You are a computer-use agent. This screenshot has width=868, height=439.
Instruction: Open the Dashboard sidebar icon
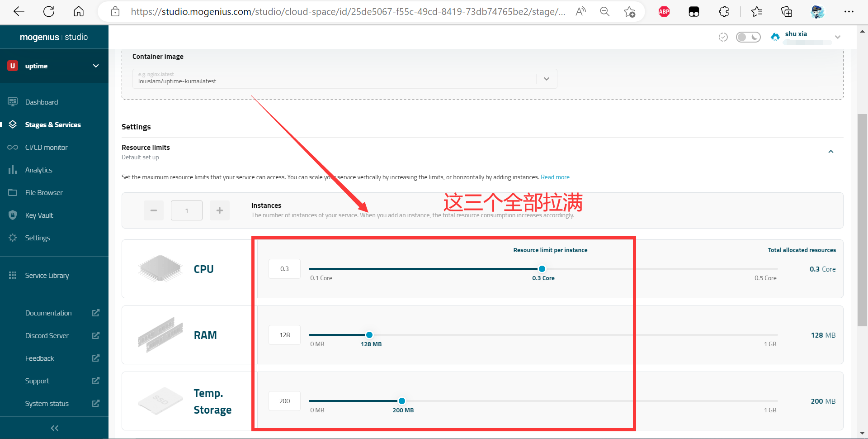[13, 102]
